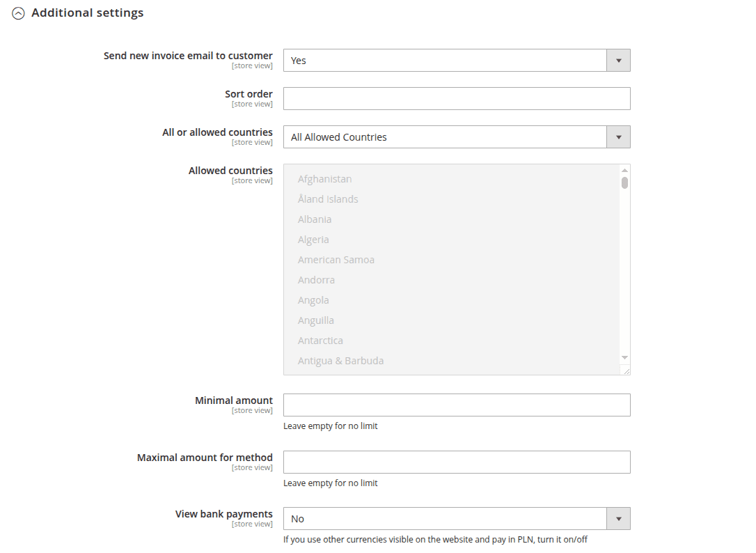The image size is (756, 553).
Task: Click store view label under Sort order
Action: coord(252,103)
